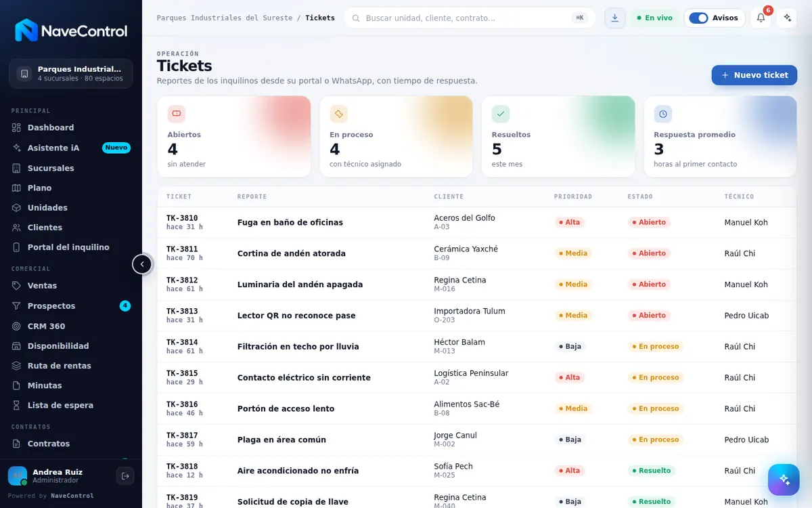Viewport: 812px width, 508px height.
Task: Open Asistente iA in the sidebar
Action: 71,148
